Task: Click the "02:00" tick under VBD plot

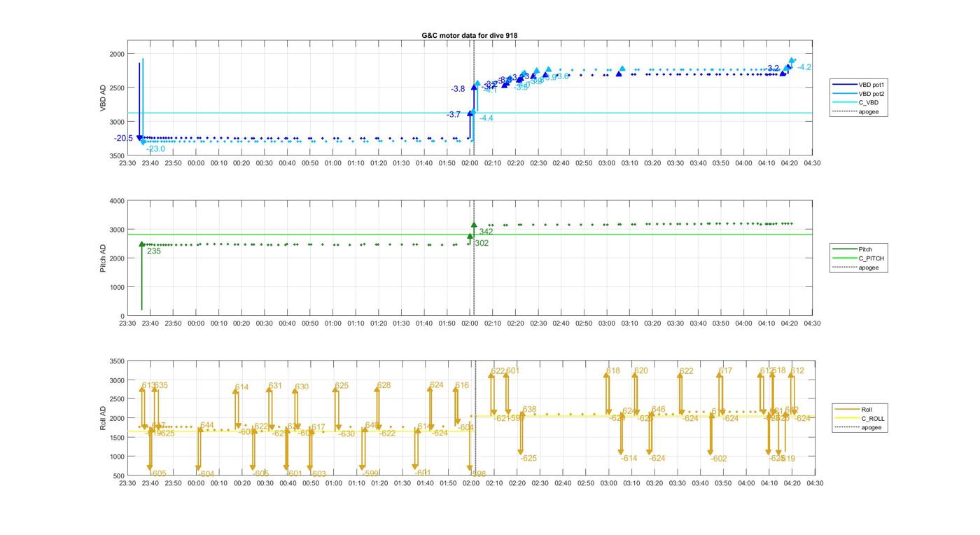Action: [x=470, y=163]
